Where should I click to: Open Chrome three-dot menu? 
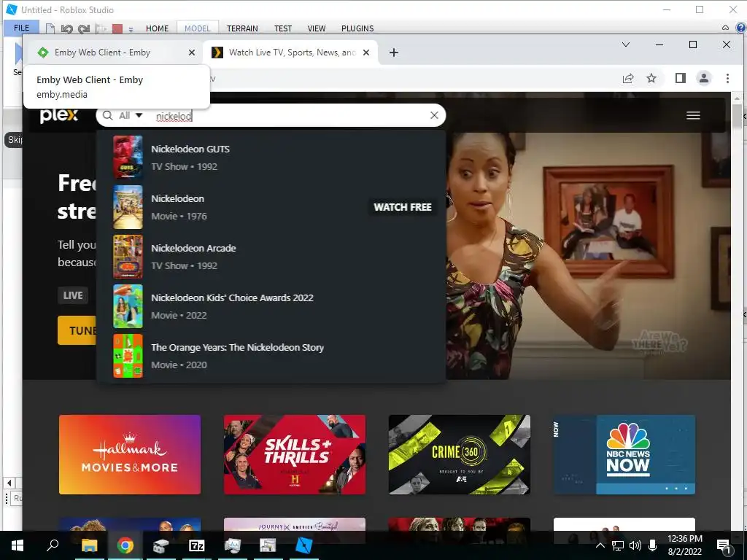point(727,78)
